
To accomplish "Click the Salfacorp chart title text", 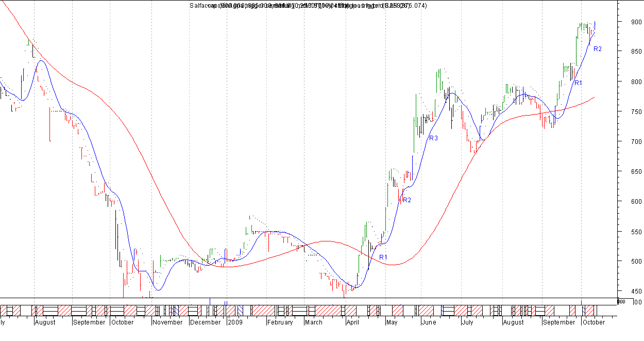I will pos(308,6).
